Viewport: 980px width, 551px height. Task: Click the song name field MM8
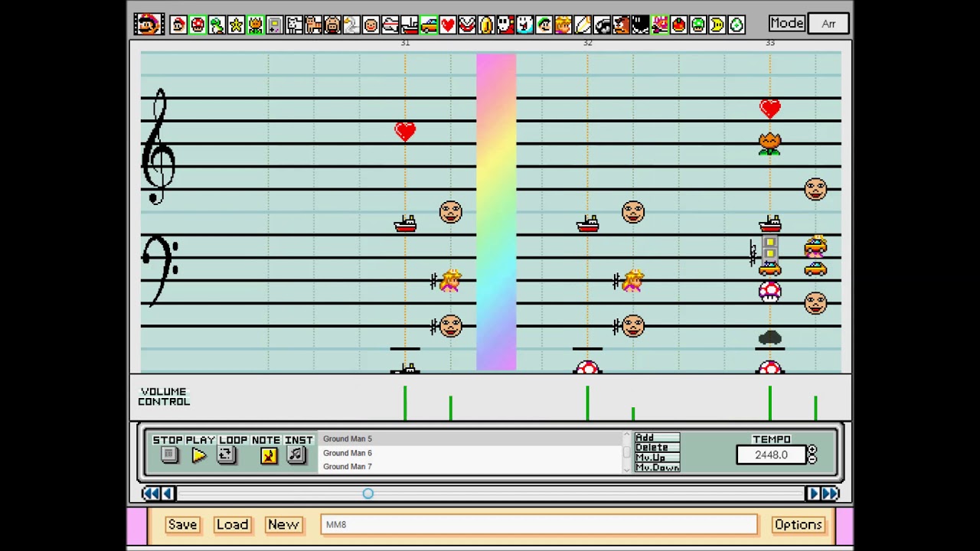(539, 524)
